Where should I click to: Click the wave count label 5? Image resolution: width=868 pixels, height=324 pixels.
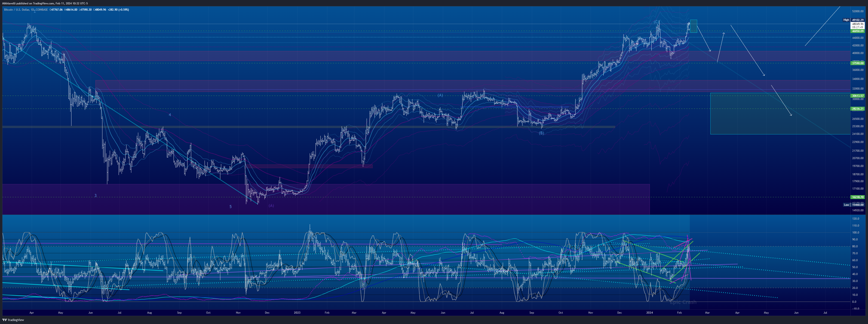[230, 207]
